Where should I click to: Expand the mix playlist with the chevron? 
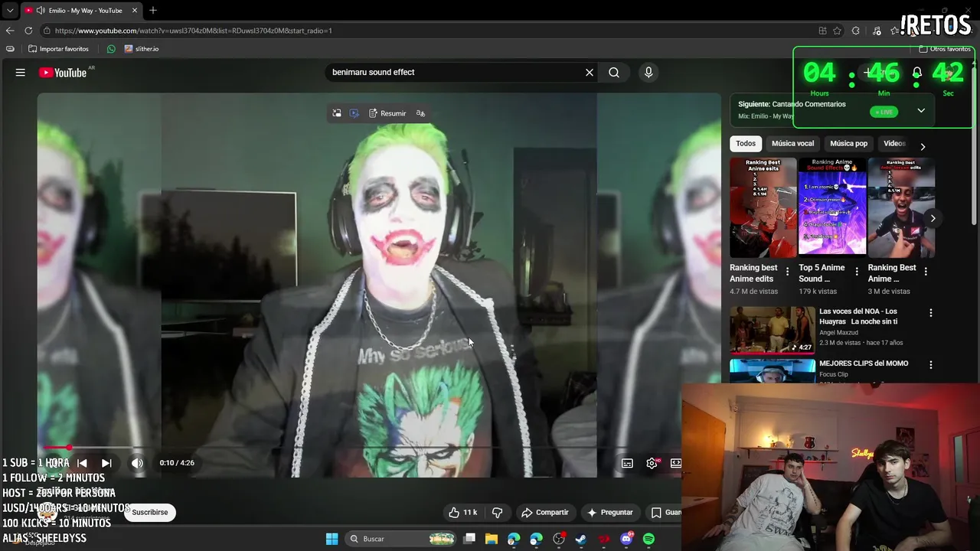[x=921, y=111]
